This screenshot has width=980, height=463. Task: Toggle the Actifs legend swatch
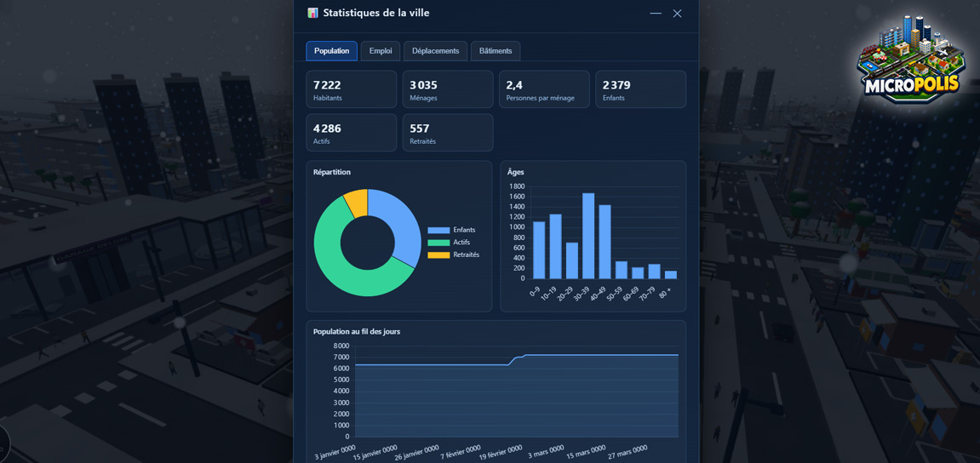(438, 243)
